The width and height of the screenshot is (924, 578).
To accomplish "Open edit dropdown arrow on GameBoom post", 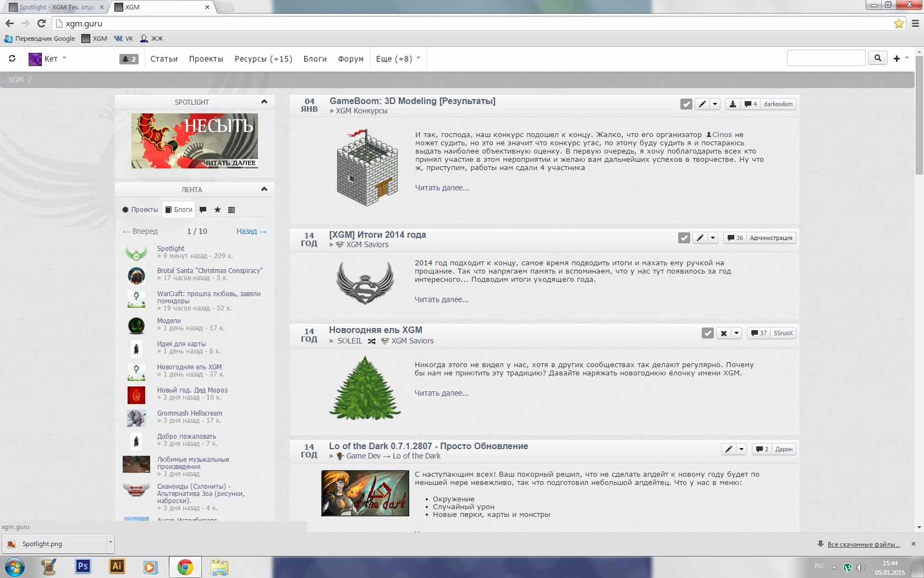I will (x=715, y=104).
